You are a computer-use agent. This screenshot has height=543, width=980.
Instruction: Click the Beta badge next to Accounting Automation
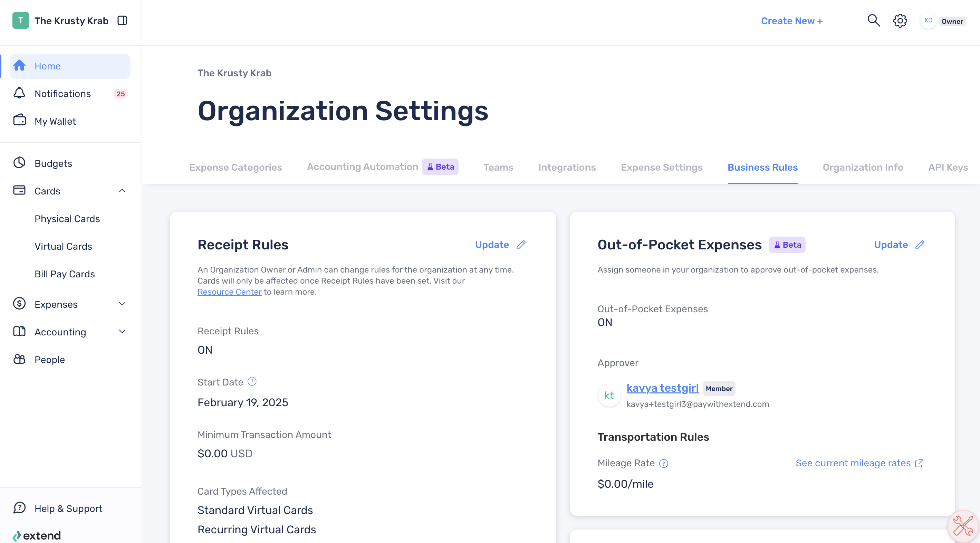(x=440, y=167)
